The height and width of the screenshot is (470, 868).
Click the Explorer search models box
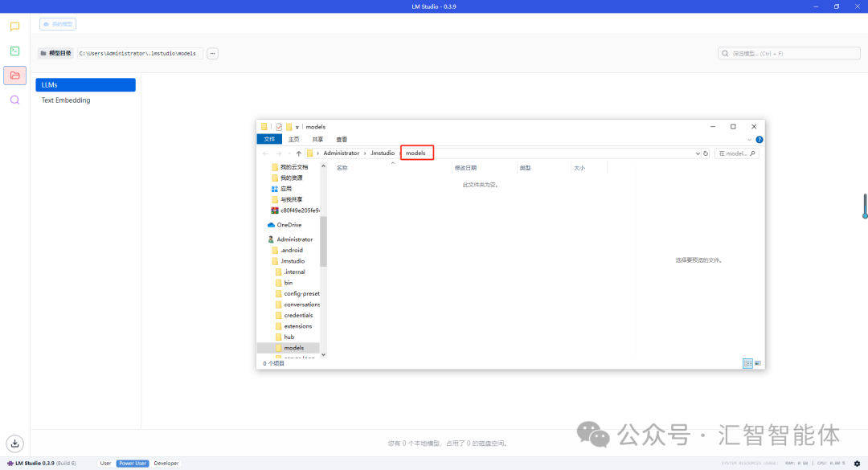[x=736, y=153]
